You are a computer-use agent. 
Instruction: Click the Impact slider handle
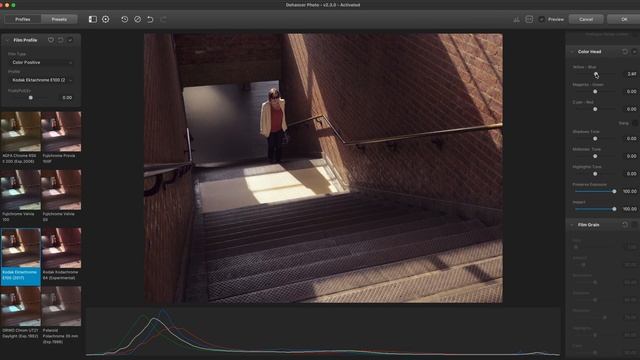(614, 209)
